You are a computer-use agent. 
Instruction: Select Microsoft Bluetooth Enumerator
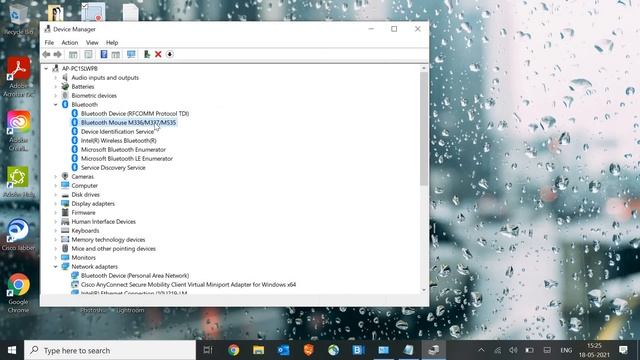[123, 149]
